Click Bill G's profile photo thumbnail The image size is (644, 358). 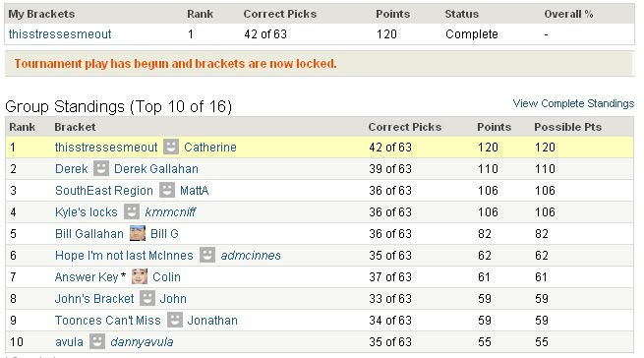138,233
